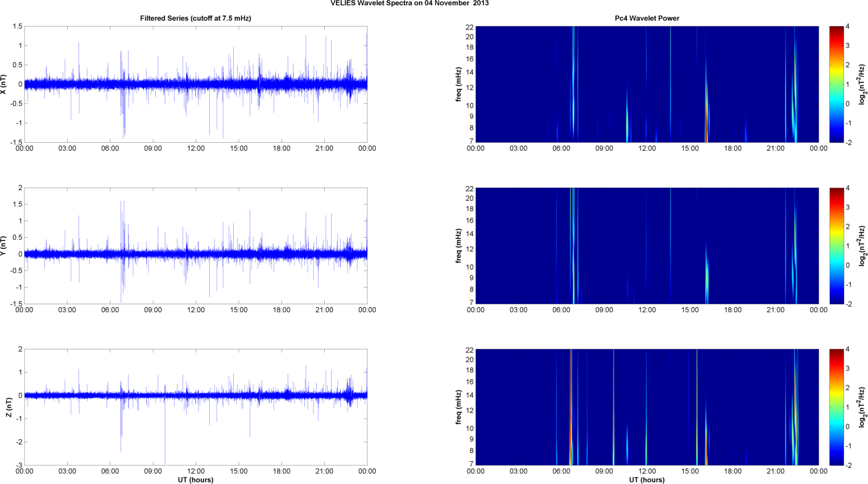Click the UT (hours) label under bottom spectrogram

coord(647,479)
